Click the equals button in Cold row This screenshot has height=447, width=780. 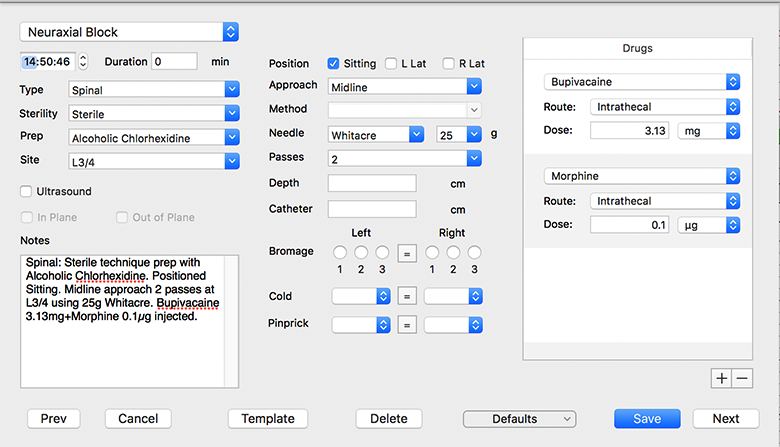click(x=407, y=296)
